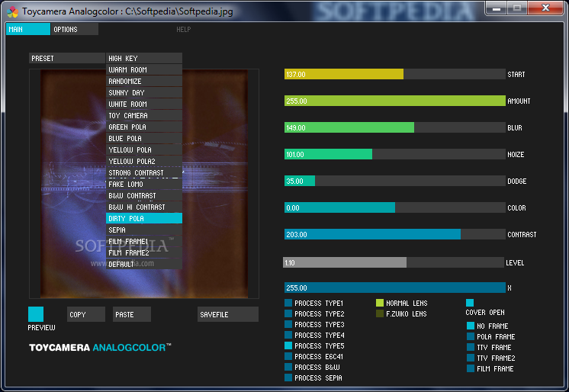Screen dimensions: 569x392
Task: Apply the FAKE LOMO preset
Action: tap(143, 184)
